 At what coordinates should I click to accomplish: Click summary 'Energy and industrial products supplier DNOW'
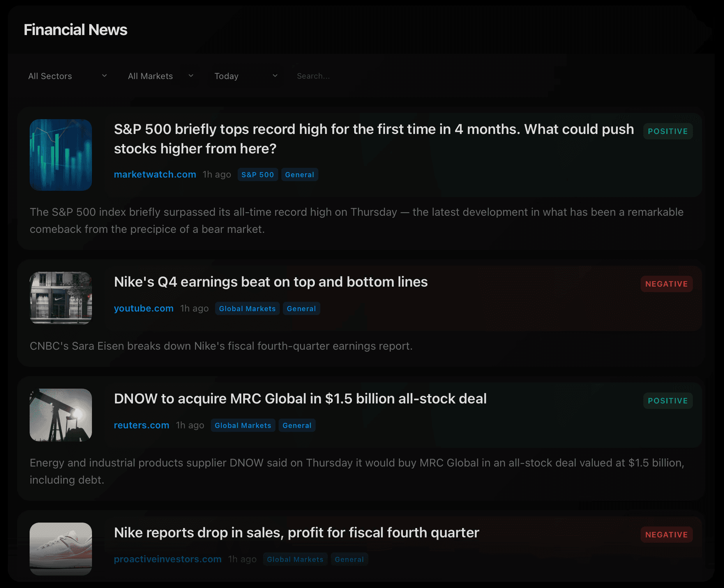357,471
